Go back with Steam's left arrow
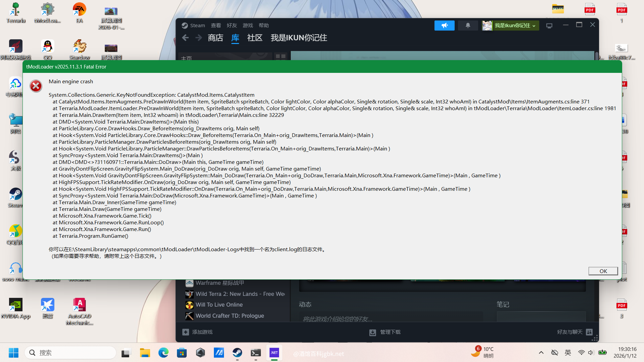Screen dimensions: 644x362 coord(185,38)
